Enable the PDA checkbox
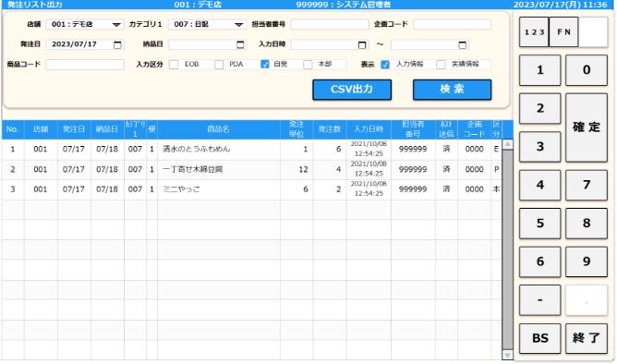The width and height of the screenshot is (617, 364). click(x=219, y=65)
